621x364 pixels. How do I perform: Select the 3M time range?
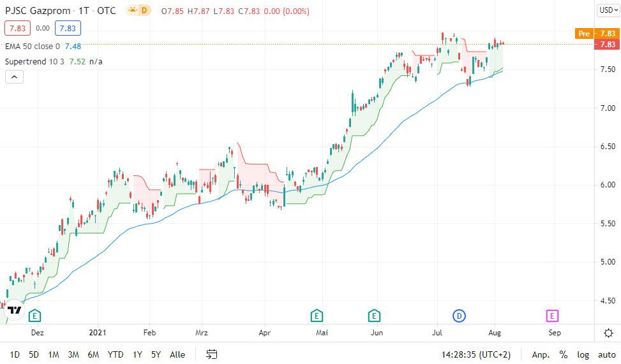click(x=73, y=354)
